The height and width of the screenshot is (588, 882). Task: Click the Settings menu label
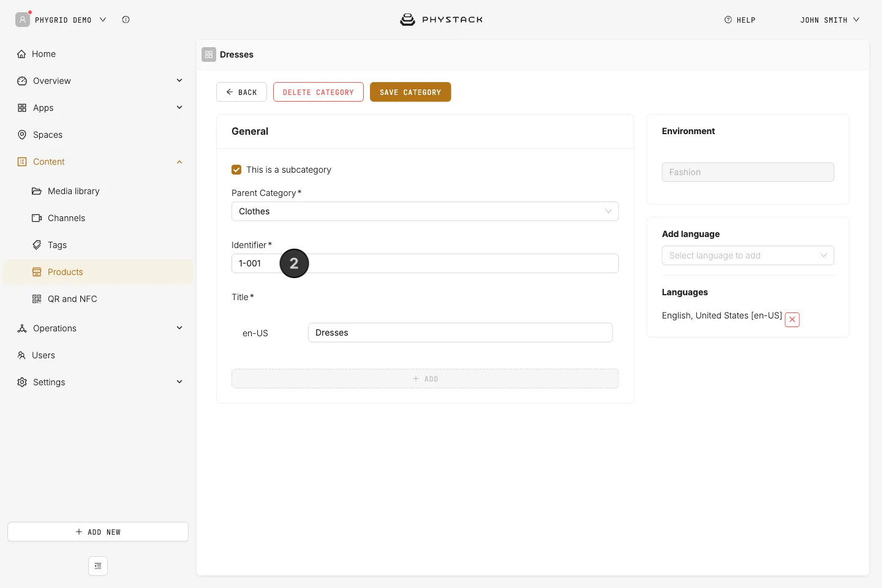pos(49,382)
